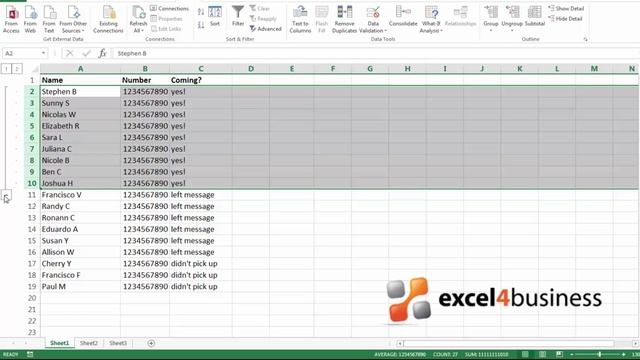Click the Coming? header cell
Screen dimensions: 640x360
click(x=201, y=80)
